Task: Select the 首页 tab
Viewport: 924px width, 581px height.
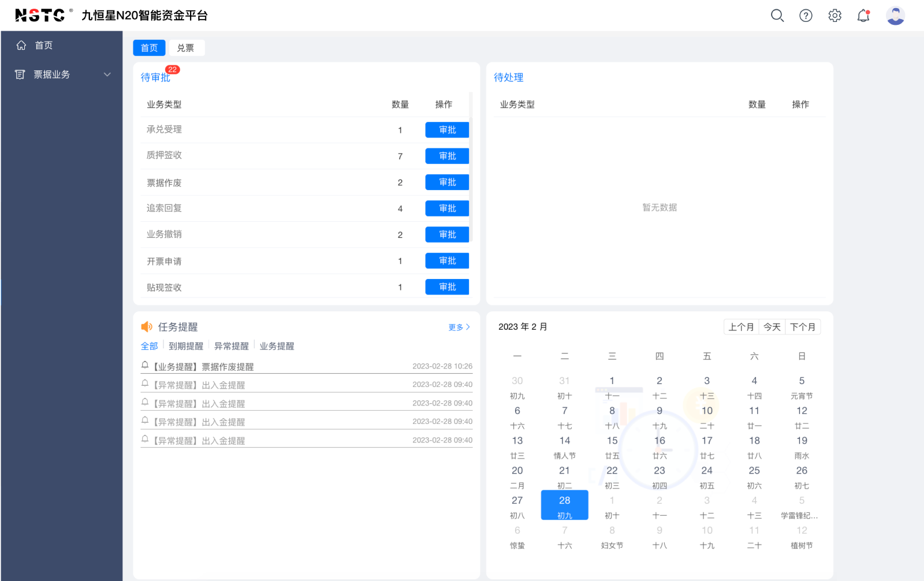Action: 149,48
